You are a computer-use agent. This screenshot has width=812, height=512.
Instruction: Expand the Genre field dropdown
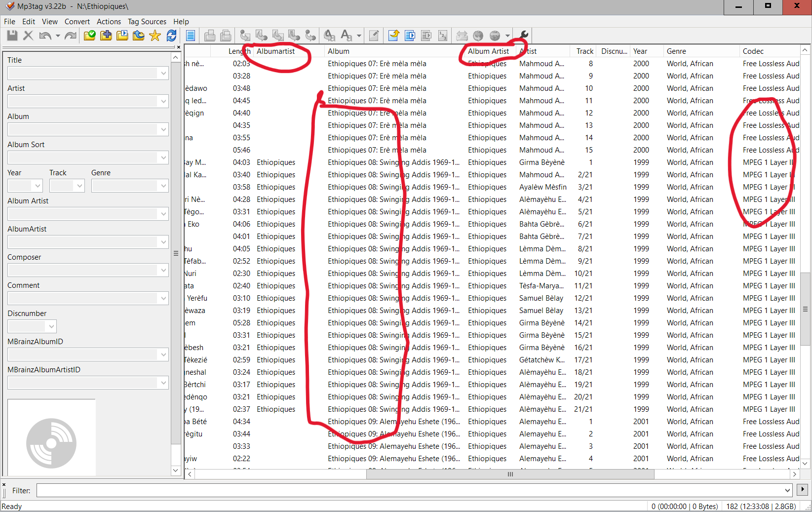click(x=163, y=186)
